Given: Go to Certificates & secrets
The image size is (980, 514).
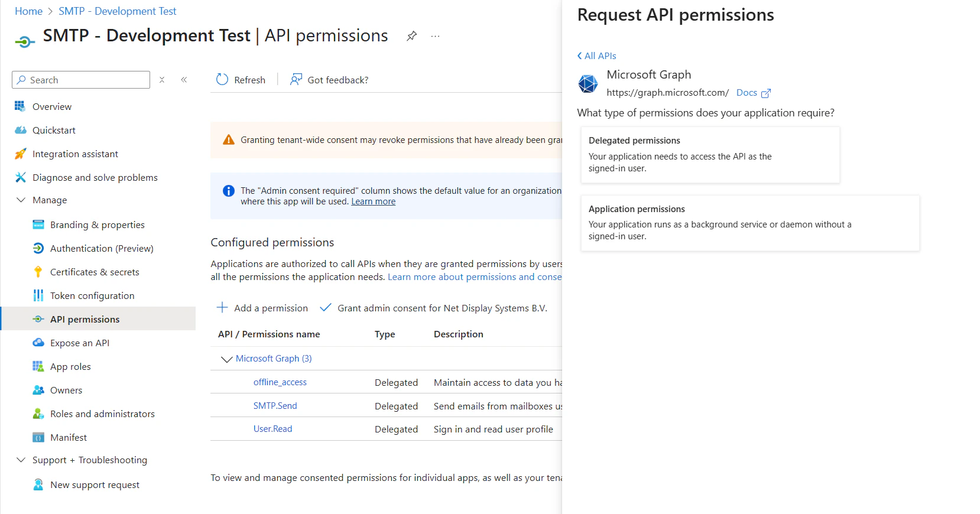Looking at the screenshot, I should coord(95,272).
